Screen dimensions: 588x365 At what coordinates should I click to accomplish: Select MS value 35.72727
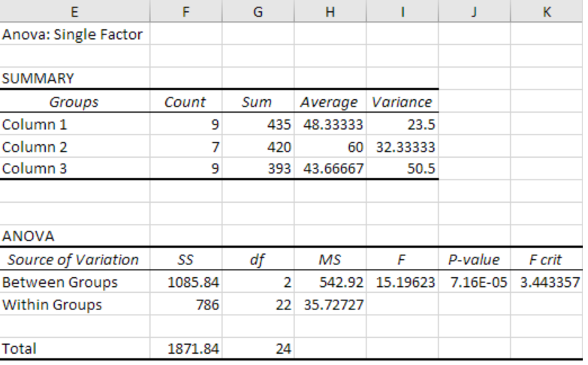pos(330,304)
